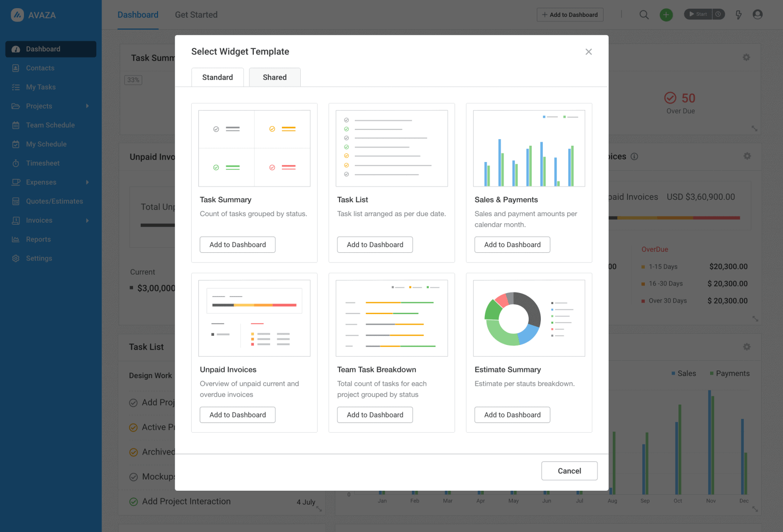Open the gear settings on the Unpaid Invoices widget
Image resolution: width=783 pixels, height=532 pixels.
click(x=747, y=156)
